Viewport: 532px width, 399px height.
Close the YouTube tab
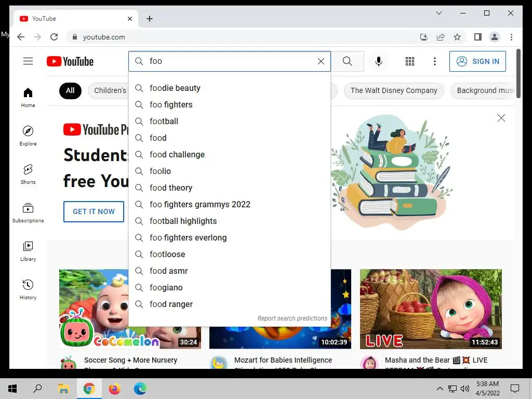[129, 19]
